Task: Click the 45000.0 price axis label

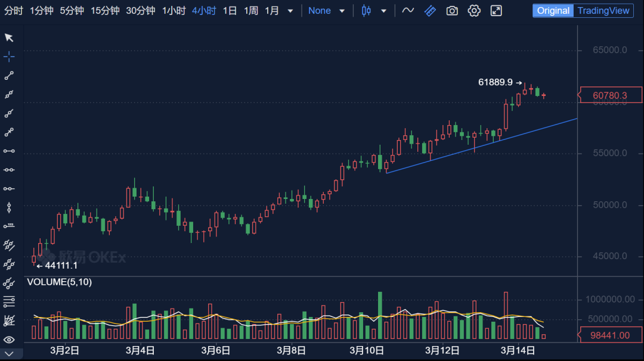Action: pyautogui.click(x=610, y=256)
